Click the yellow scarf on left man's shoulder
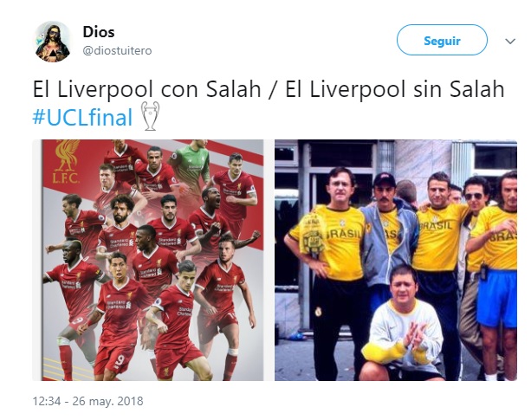The image size is (531, 420). click(x=312, y=234)
